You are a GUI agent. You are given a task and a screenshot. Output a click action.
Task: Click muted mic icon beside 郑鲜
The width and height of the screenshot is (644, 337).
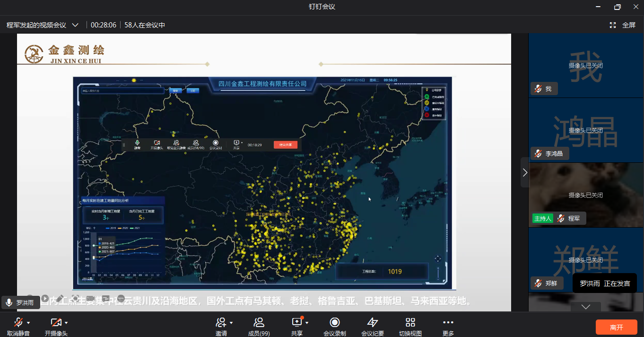click(538, 283)
